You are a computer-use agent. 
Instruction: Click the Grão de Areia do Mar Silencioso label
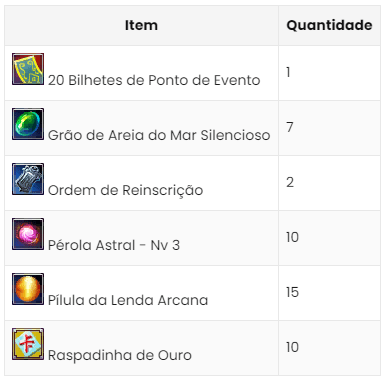(x=159, y=135)
